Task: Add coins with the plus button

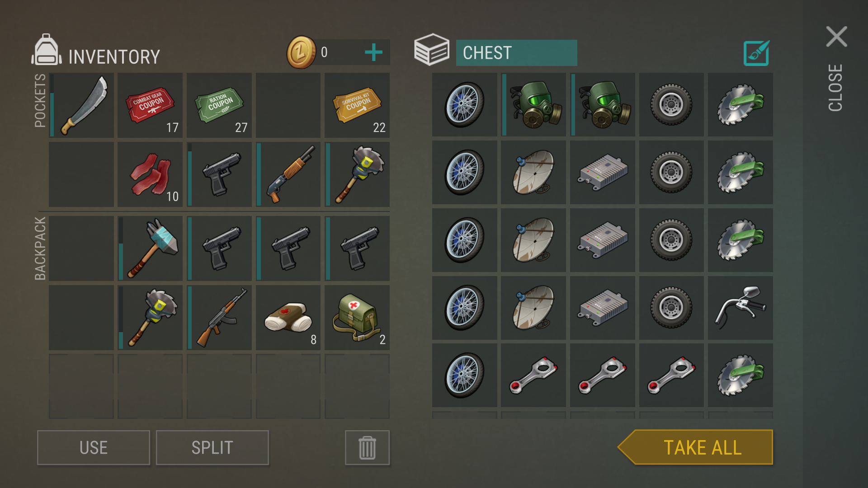Action: (373, 52)
